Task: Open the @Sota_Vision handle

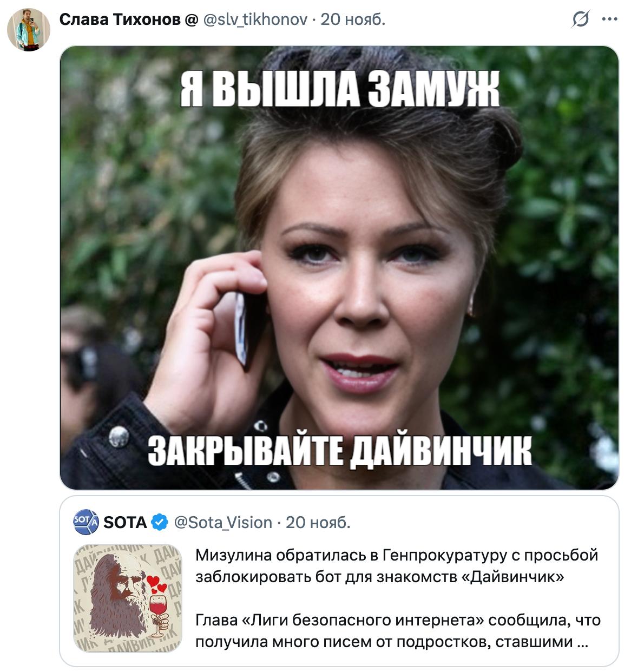Action: click(223, 523)
